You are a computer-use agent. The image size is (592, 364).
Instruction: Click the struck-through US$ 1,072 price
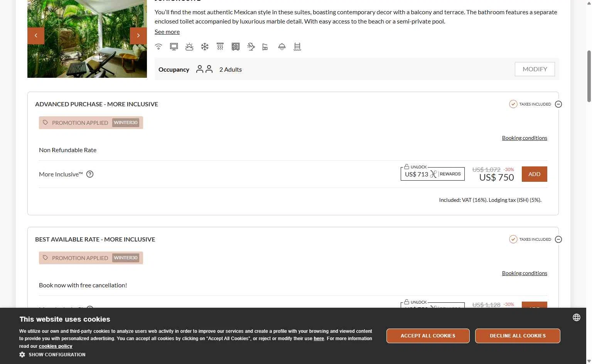point(486,169)
